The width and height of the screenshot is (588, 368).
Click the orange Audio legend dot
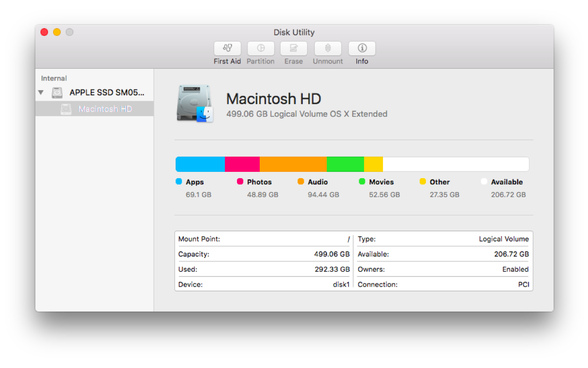[x=301, y=182]
